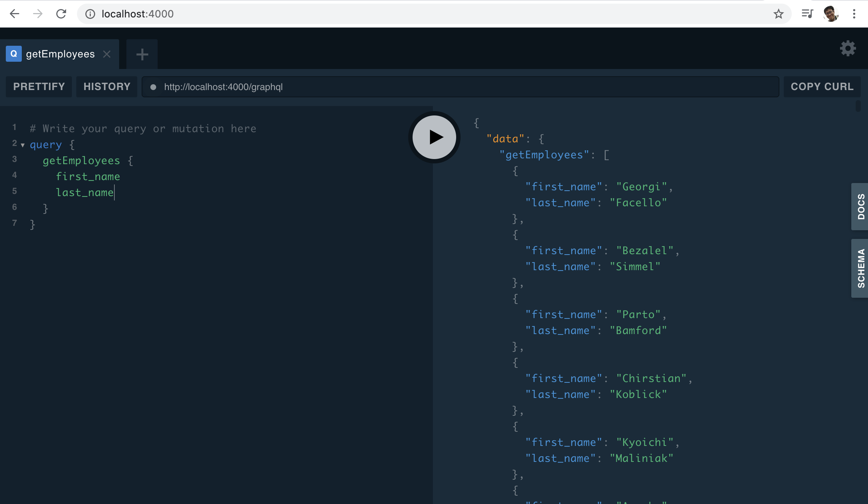Select the getEmployees query tab
The height and width of the screenshot is (504, 868).
coord(60,54)
